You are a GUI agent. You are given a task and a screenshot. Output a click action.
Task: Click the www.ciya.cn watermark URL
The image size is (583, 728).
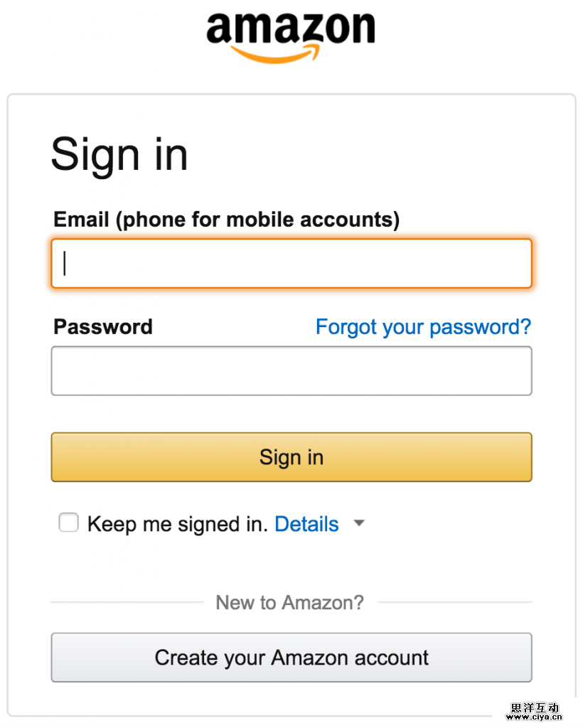[535, 718]
